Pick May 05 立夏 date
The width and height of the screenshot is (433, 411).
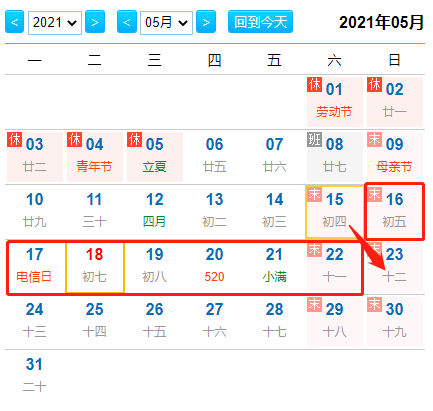click(x=155, y=157)
